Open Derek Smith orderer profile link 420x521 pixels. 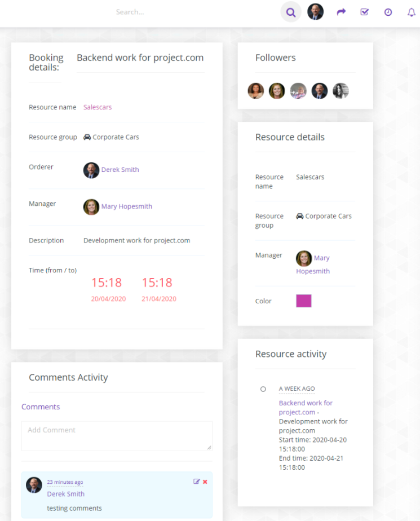(x=120, y=170)
